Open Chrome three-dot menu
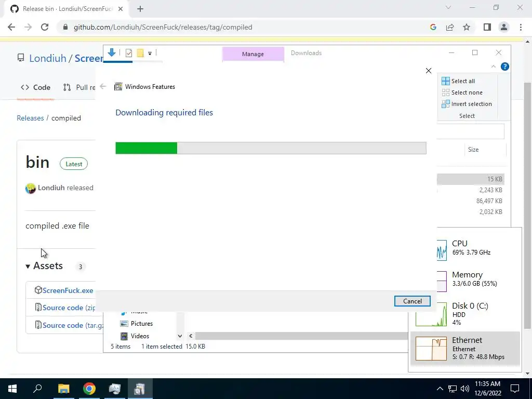The image size is (532, 399). pyautogui.click(x=521, y=27)
